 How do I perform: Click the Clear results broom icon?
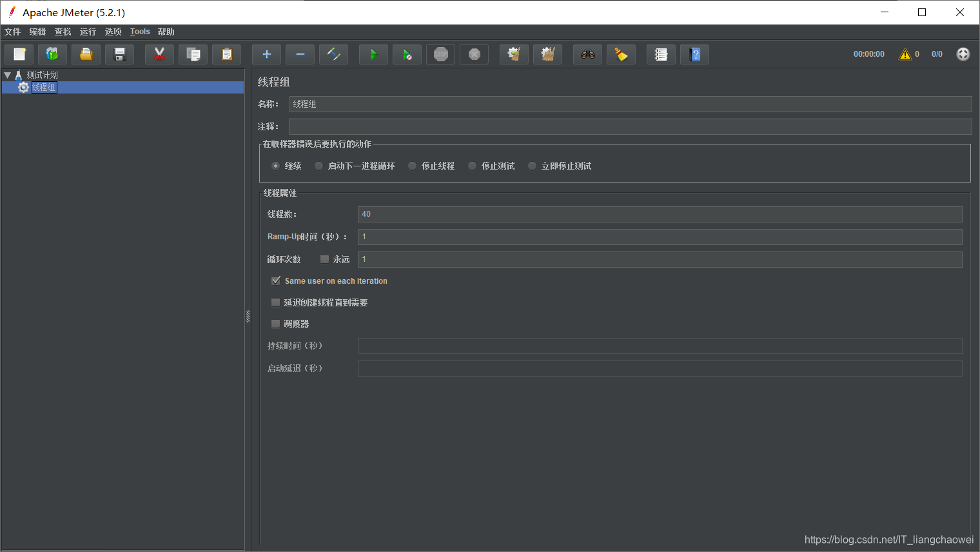click(x=514, y=54)
